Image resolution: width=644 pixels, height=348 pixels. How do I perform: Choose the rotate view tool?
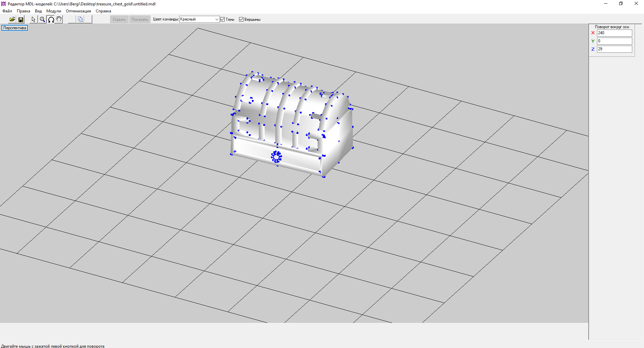point(51,19)
